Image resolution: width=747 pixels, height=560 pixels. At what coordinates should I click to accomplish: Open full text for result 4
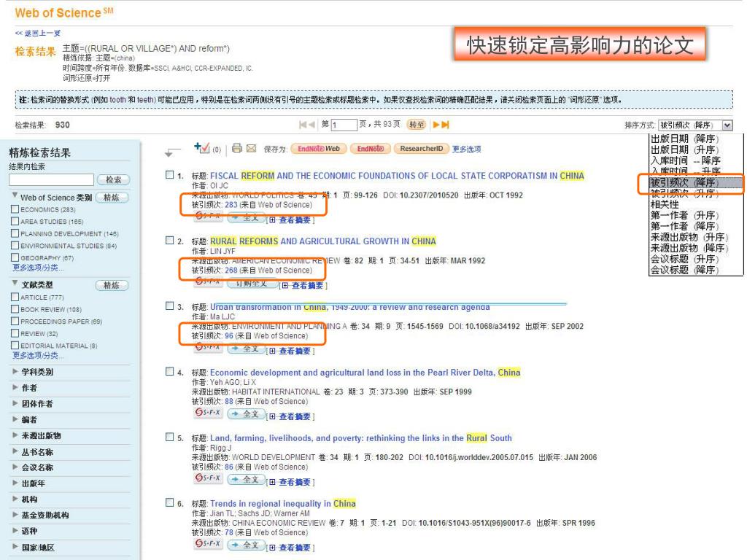(x=246, y=414)
